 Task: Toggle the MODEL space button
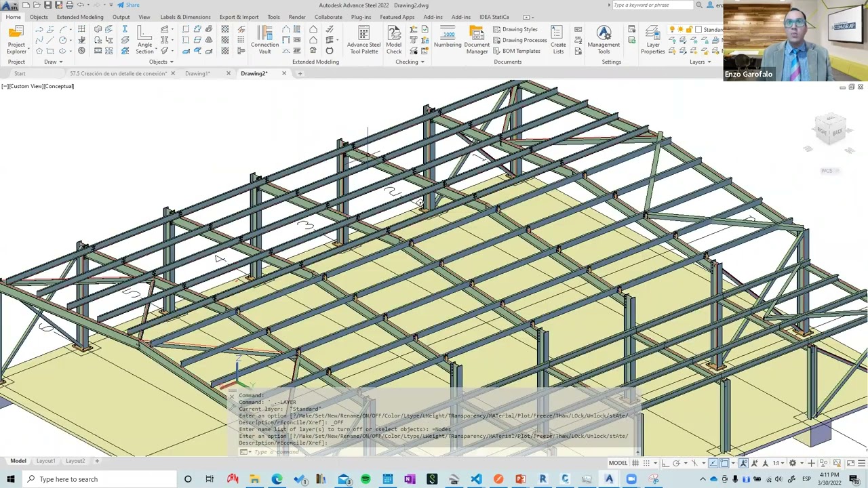pos(618,463)
